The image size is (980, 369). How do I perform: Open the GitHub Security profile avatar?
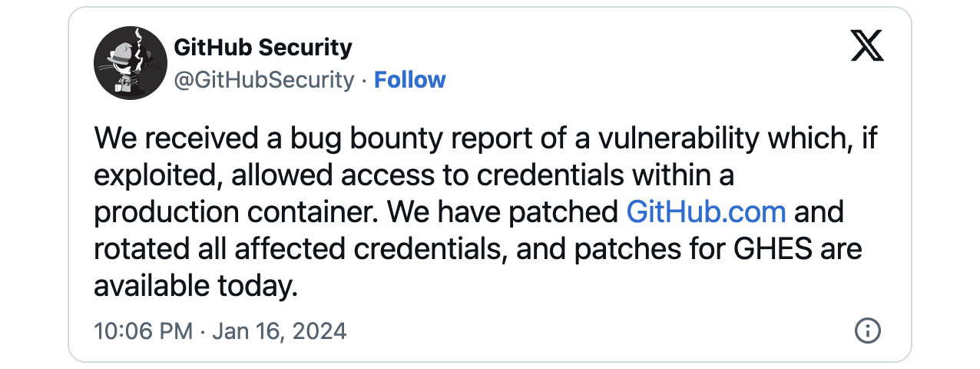pos(131,63)
